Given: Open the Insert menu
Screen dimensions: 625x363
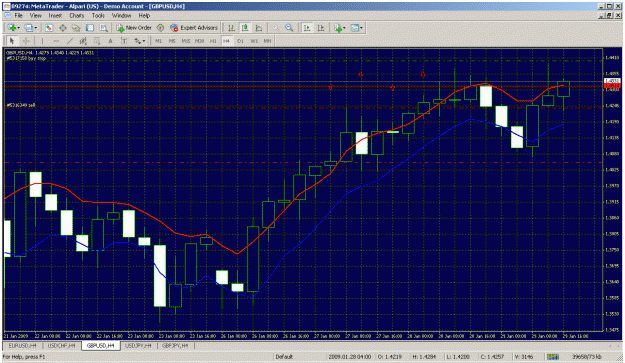Looking at the screenshot, I should click(55, 16).
